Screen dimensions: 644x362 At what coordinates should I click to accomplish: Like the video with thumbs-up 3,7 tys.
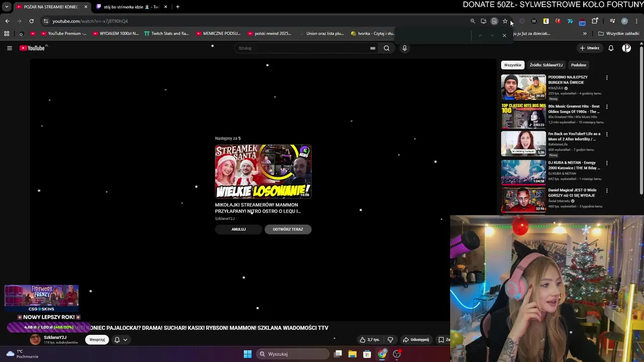(369, 340)
